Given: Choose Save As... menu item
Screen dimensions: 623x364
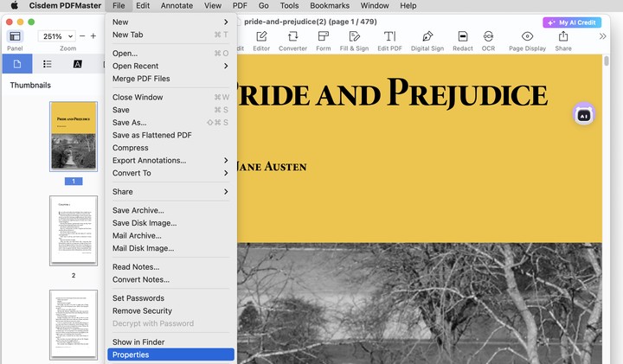Looking at the screenshot, I should coord(170,123).
